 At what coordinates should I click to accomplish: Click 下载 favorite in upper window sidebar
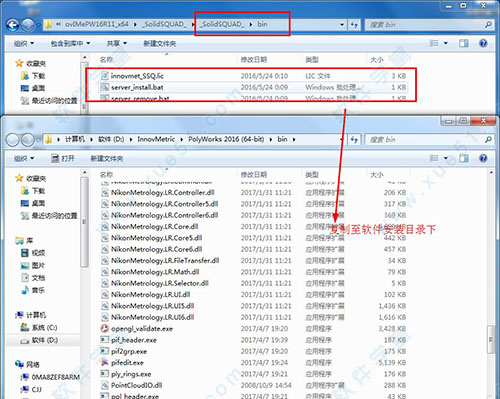click(x=33, y=76)
